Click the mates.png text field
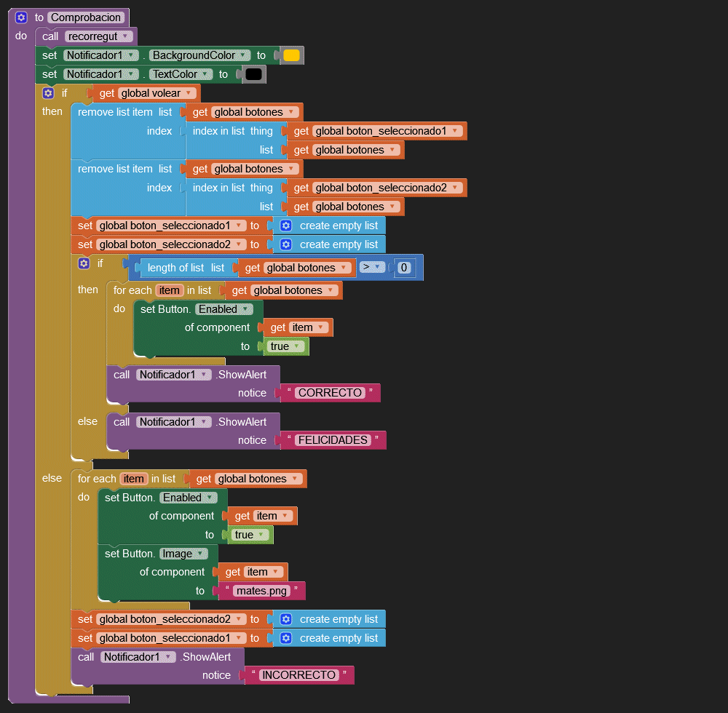Image resolution: width=728 pixels, height=713 pixels. coord(261,591)
